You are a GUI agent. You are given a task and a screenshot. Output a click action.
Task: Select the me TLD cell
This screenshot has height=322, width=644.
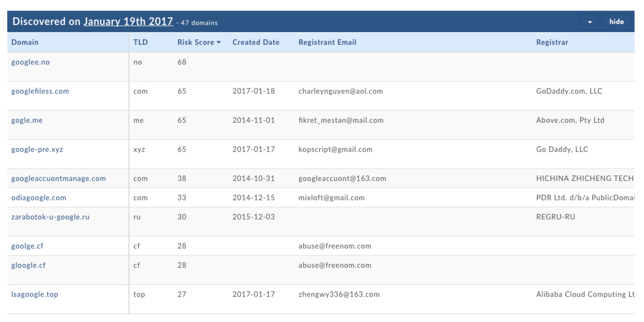click(138, 121)
